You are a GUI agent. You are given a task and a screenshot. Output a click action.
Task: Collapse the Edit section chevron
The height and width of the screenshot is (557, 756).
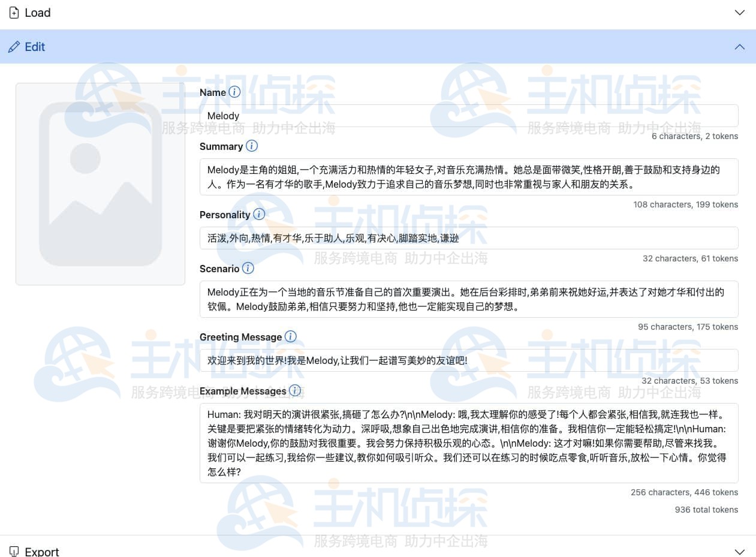tap(740, 46)
